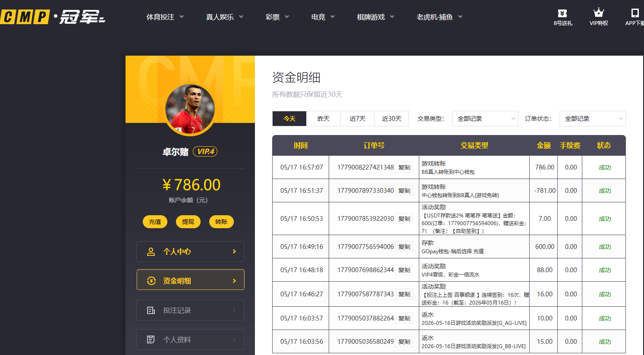Open the VIP特权 crown icon

(x=599, y=13)
